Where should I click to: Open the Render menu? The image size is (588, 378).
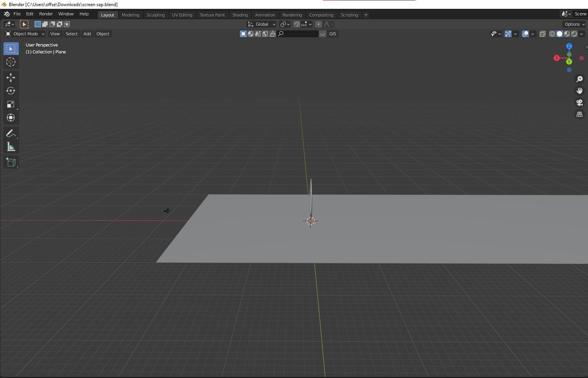46,14
